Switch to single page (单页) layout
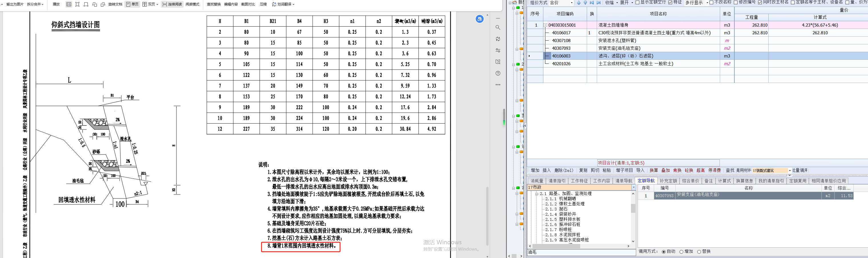This screenshot has width=868, height=258. click(132, 4)
